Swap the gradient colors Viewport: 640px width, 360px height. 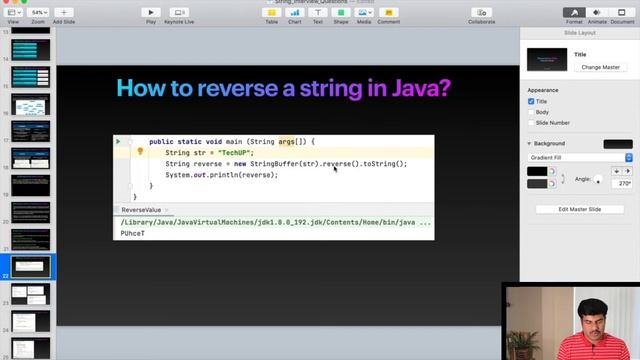pos(563,178)
